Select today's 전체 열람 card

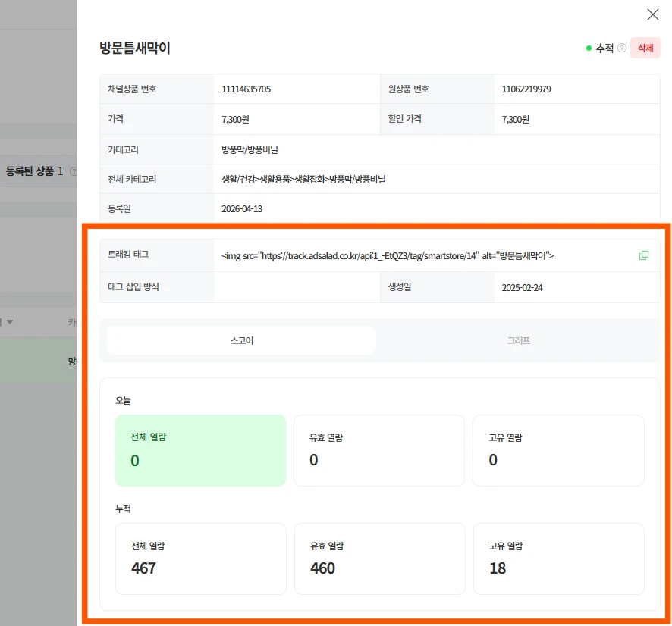pyautogui.click(x=200, y=450)
